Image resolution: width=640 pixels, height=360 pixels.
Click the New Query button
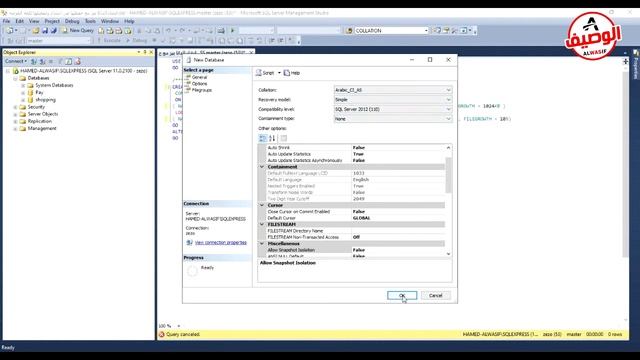(x=78, y=31)
